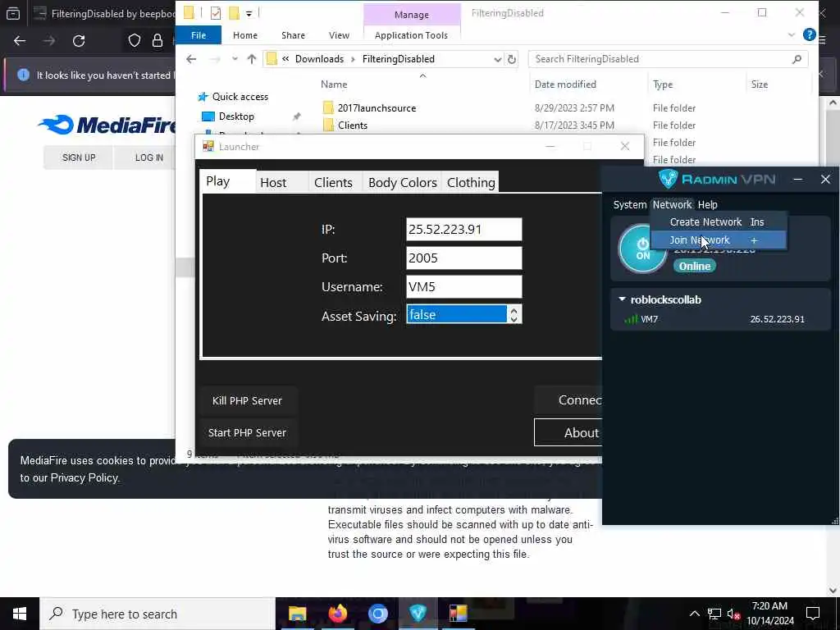Click the About button in Launcher
840x630 pixels.
568,432
